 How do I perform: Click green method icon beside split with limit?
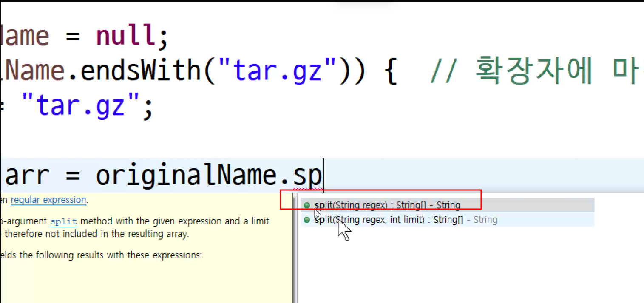click(307, 220)
